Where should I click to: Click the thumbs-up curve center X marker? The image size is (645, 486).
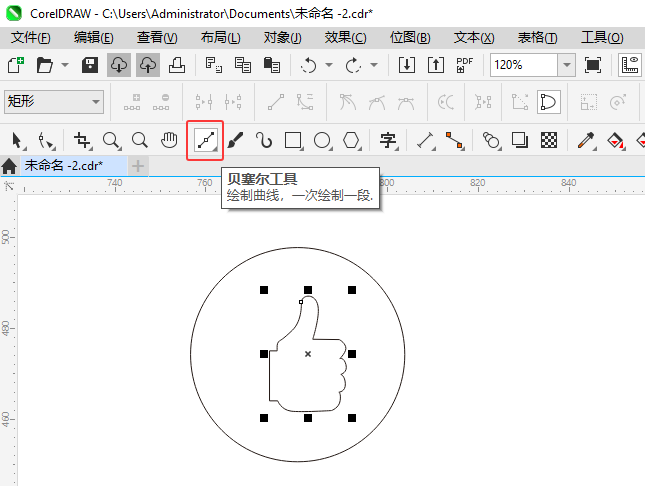tap(308, 354)
